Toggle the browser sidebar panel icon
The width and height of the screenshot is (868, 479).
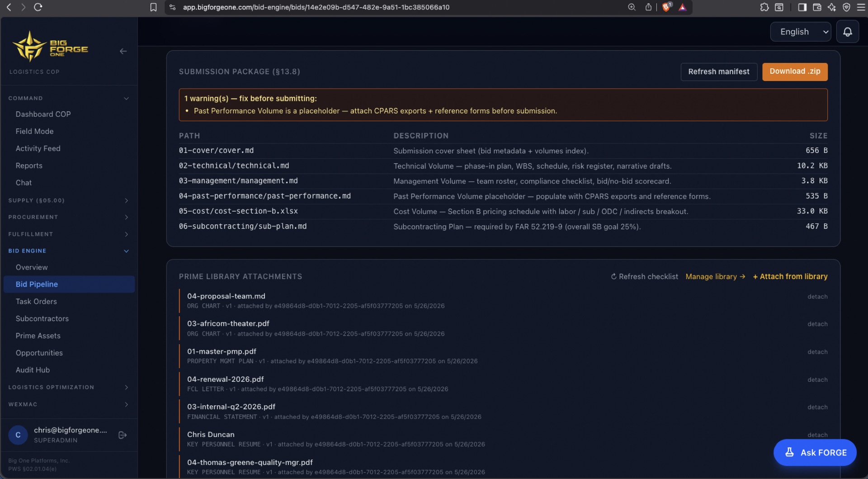(802, 7)
